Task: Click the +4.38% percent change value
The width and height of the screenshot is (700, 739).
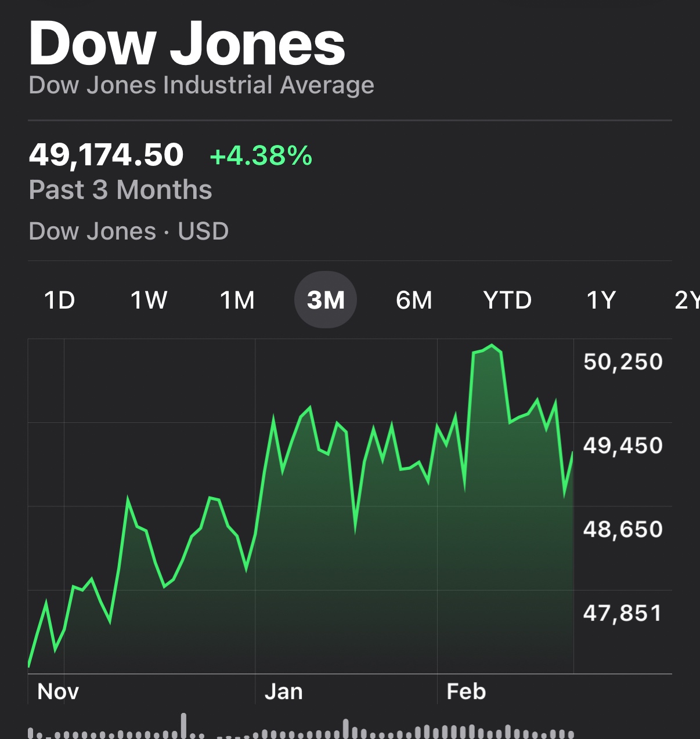Action: 261,156
